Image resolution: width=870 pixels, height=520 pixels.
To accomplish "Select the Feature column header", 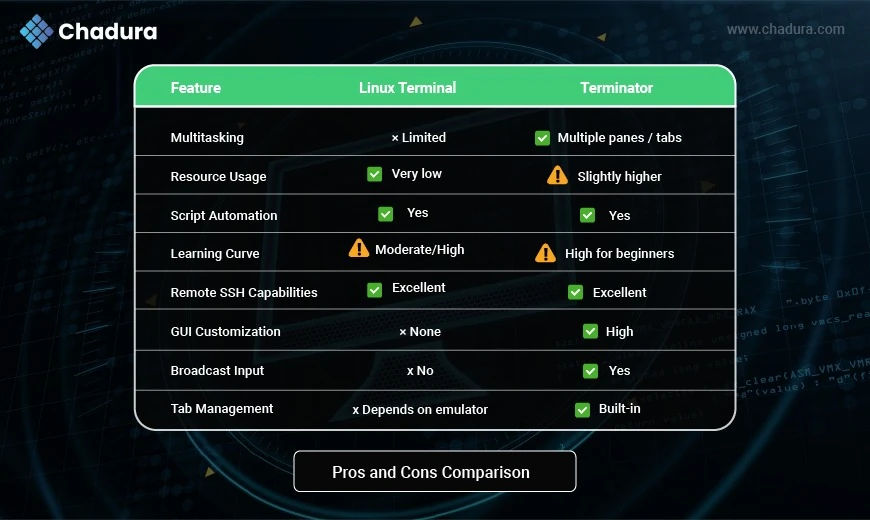I will point(195,88).
